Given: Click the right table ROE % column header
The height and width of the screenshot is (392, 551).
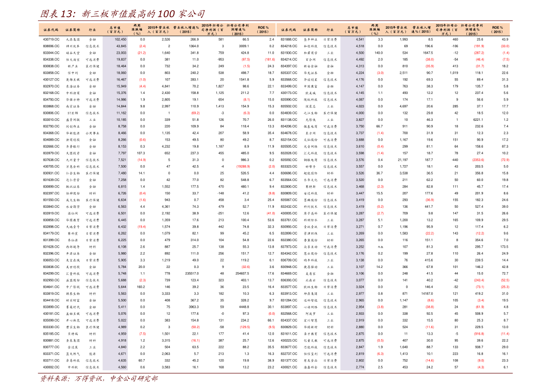Looking at the screenshot, I should (x=497, y=29).
